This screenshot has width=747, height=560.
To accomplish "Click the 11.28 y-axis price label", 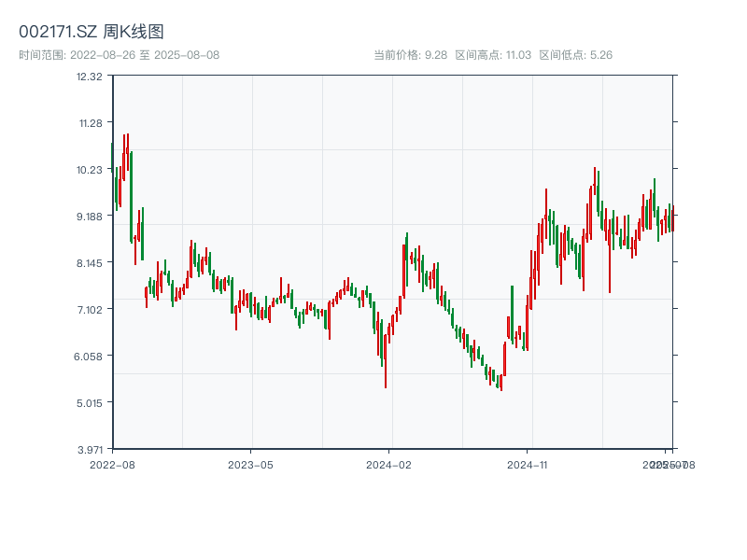I will pyautogui.click(x=90, y=123).
